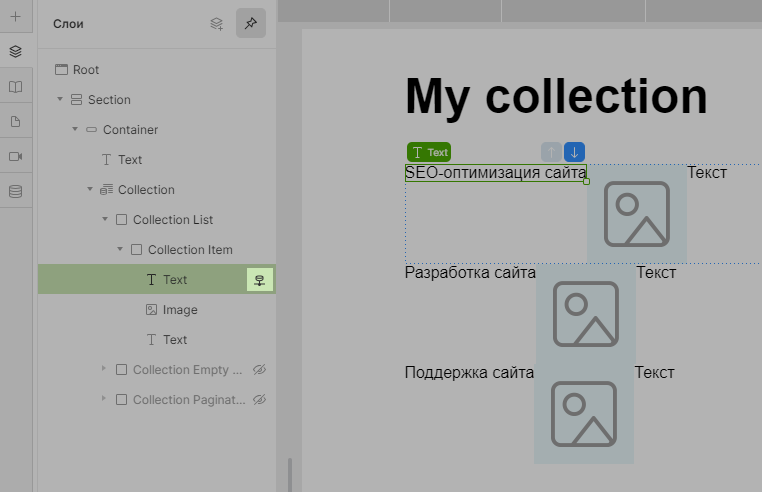Click the SEO-оптимизация сайта text on canvas
Viewport: 762px width, 492px height.
(x=496, y=173)
